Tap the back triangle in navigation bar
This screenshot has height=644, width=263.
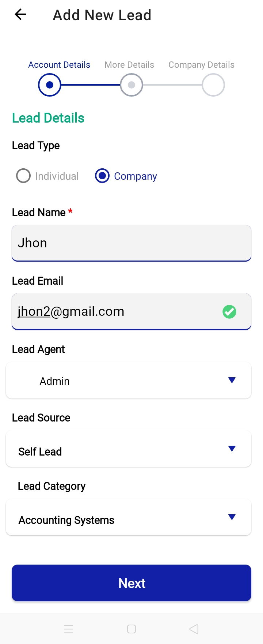[x=194, y=629]
